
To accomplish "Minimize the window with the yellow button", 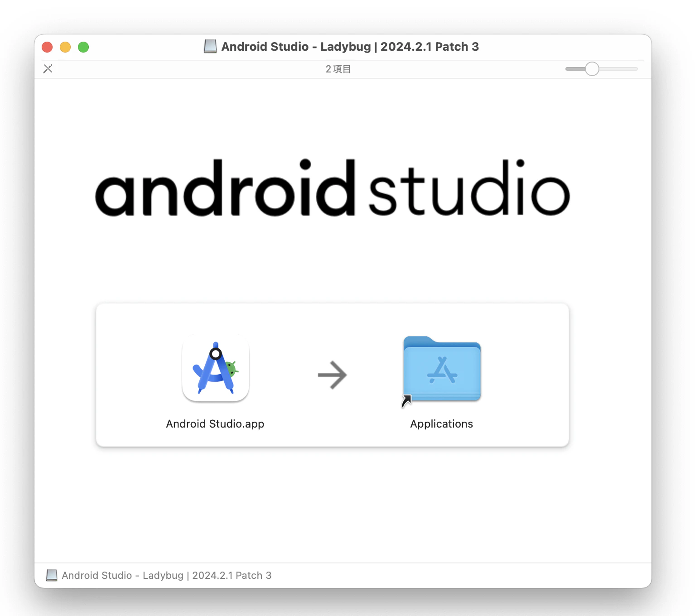I will tap(65, 47).
